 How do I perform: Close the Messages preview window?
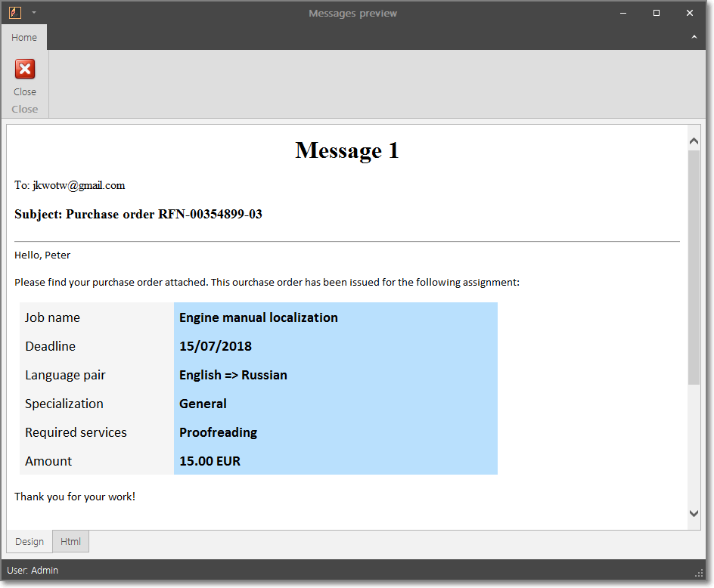pos(689,13)
